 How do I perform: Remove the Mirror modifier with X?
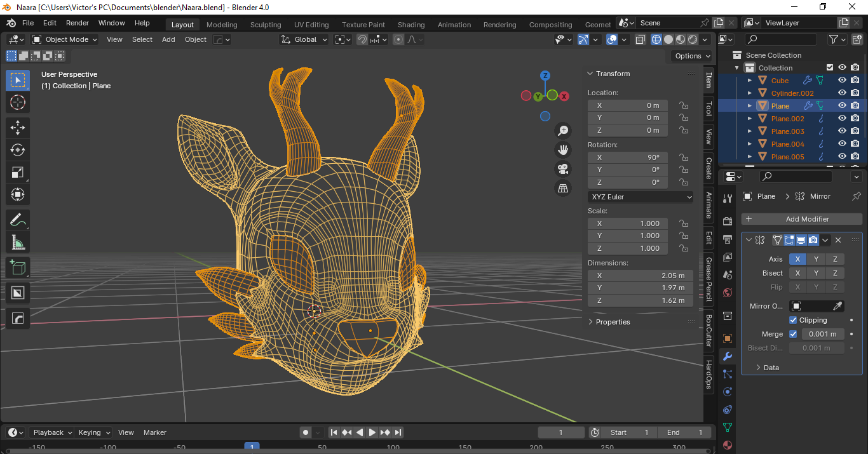[838, 240]
